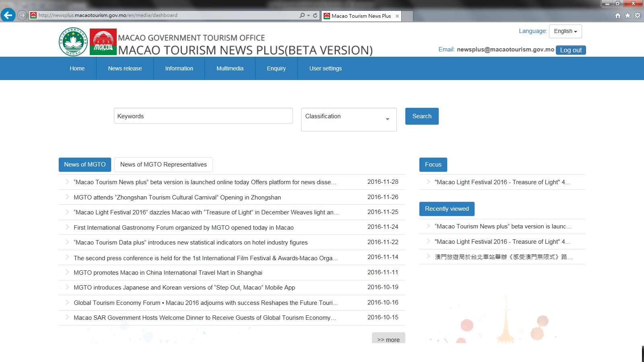The width and height of the screenshot is (644, 362).
Task: Click the browser forward arrow button
Action: click(22, 15)
